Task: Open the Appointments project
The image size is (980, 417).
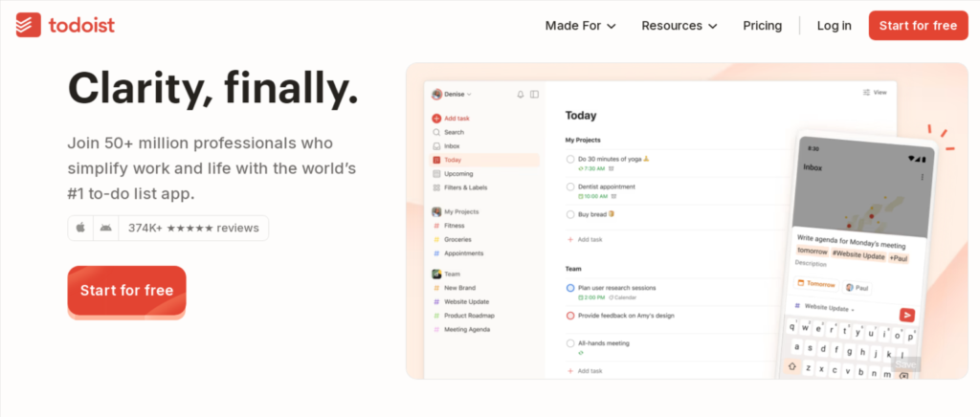Action: pyautogui.click(x=464, y=253)
